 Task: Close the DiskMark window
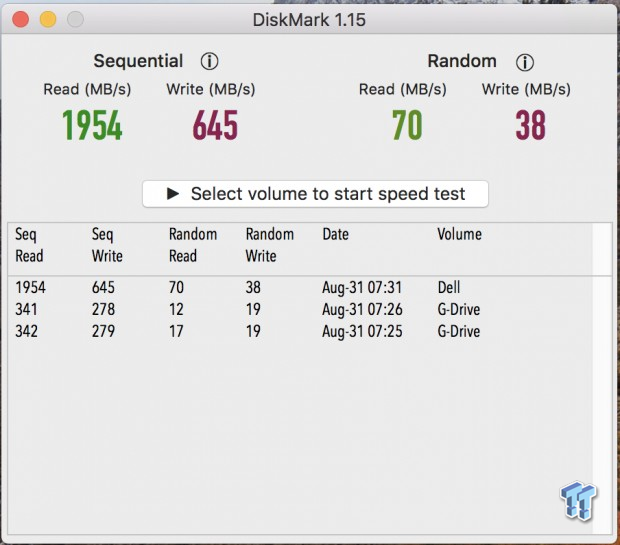[x=21, y=19]
